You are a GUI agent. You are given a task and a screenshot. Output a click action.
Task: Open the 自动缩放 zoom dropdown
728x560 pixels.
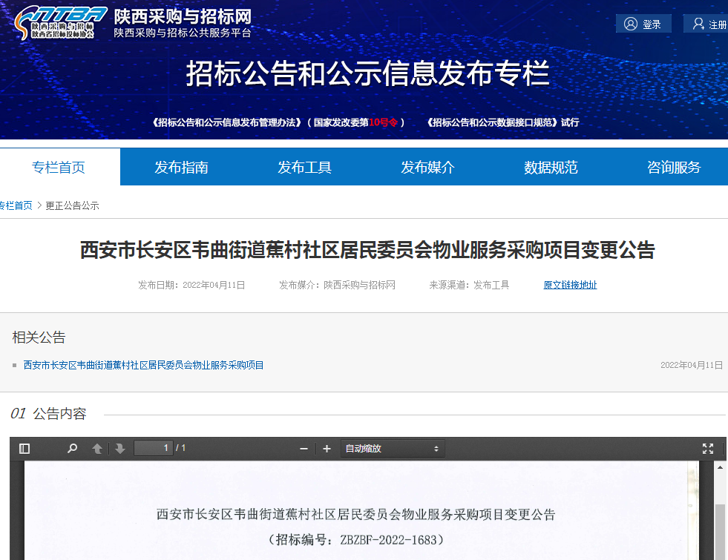pos(392,449)
